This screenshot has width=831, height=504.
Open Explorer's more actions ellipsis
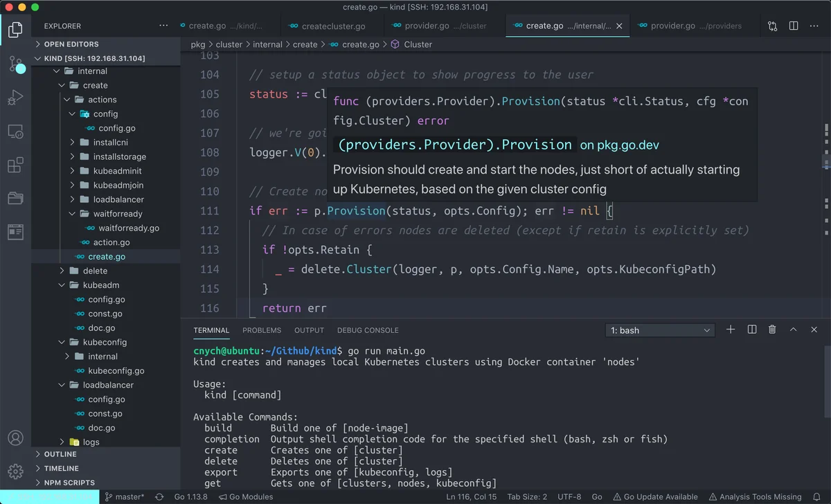(163, 26)
